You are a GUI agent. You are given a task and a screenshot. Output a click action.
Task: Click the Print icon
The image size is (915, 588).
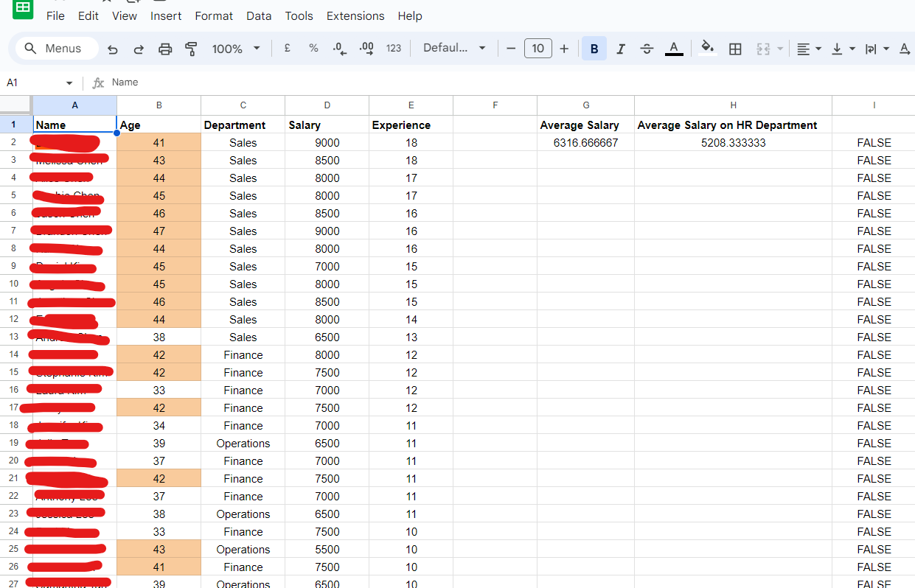click(165, 49)
